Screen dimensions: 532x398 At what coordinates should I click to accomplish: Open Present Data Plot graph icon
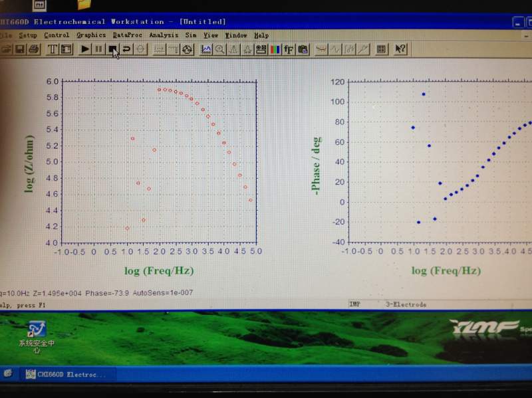point(205,49)
